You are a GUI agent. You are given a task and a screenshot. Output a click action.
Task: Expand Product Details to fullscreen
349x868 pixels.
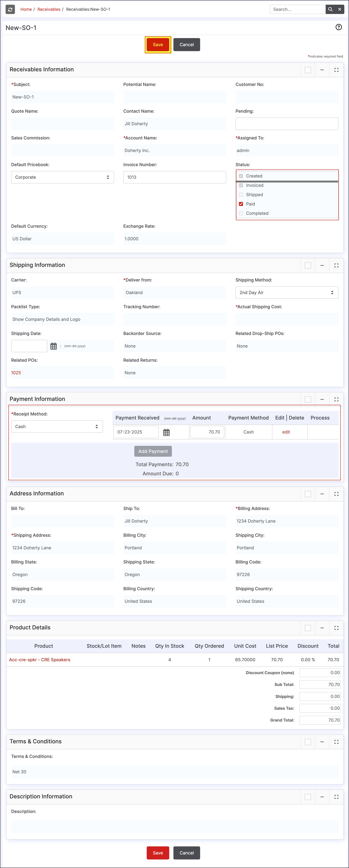(x=336, y=628)
